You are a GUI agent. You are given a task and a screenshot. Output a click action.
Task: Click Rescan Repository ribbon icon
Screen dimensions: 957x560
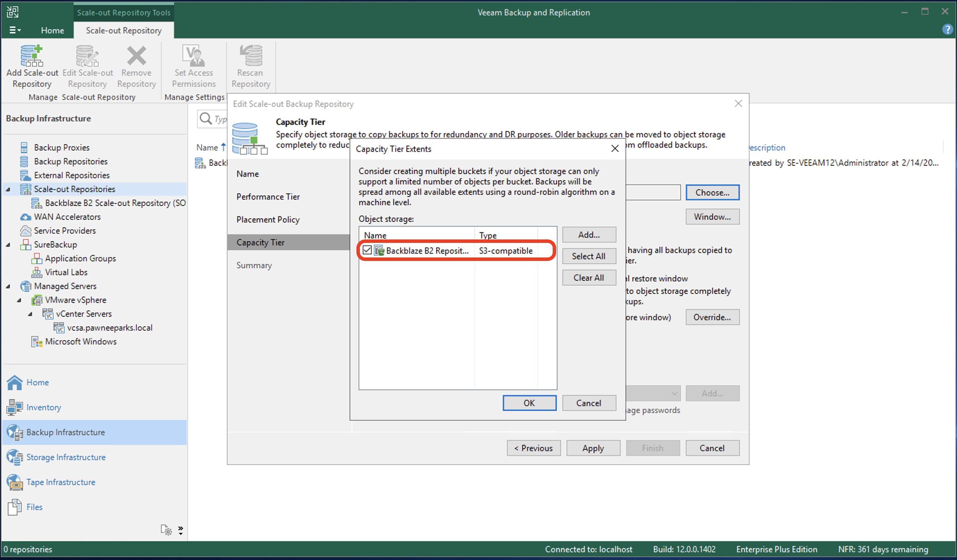251,55
